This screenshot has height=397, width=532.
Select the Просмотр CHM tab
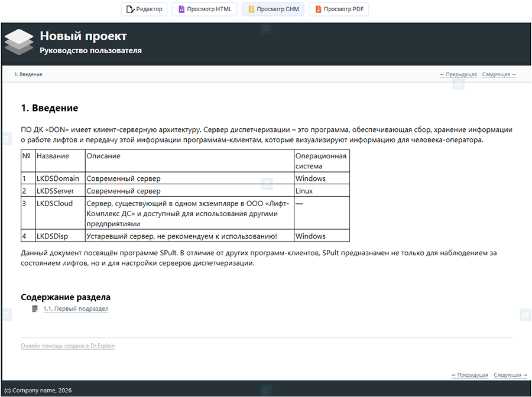tap(273, 9)
